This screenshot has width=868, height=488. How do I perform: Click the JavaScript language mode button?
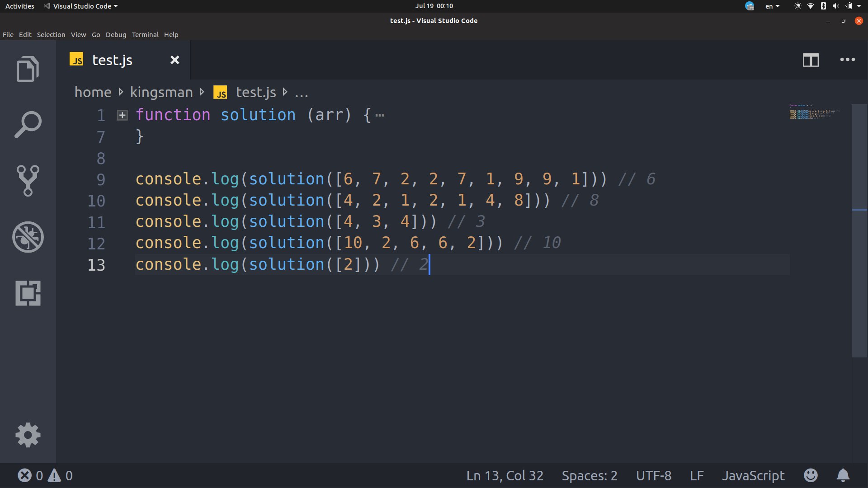coord(753,475)
